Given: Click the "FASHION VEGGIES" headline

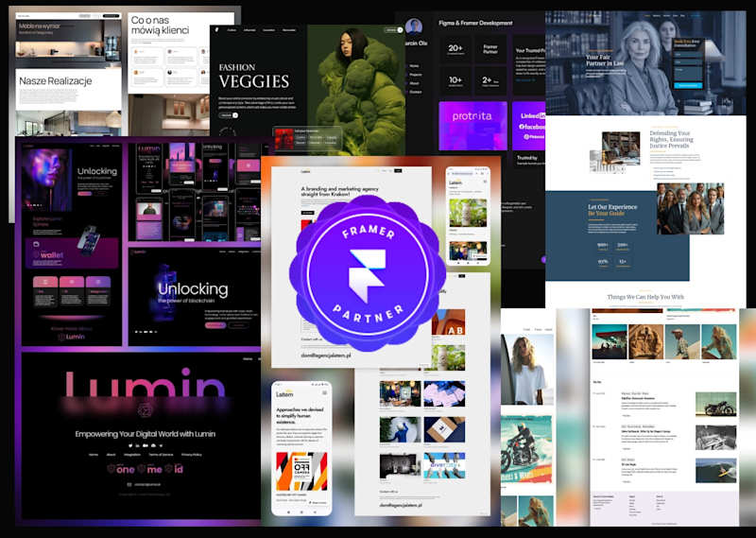Looking at the screenshot, I should point(254,77).
